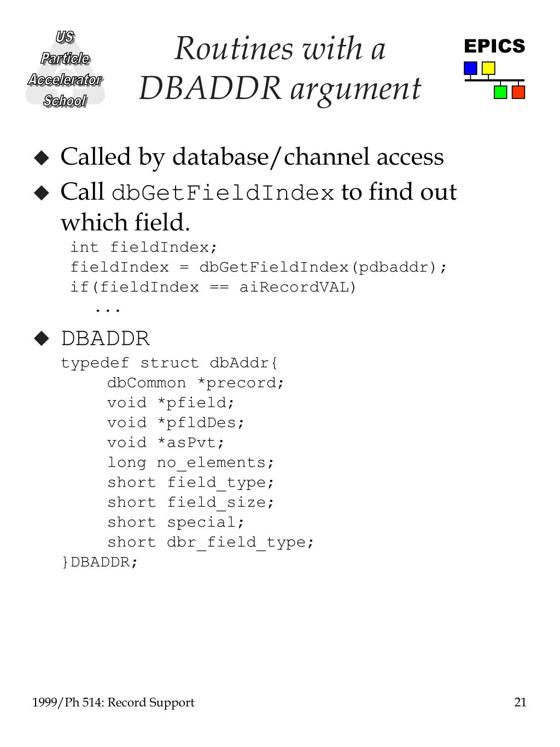Click the blue square in EPICS logo
Viewport: 560px width, 747px height.
[470, 68]
